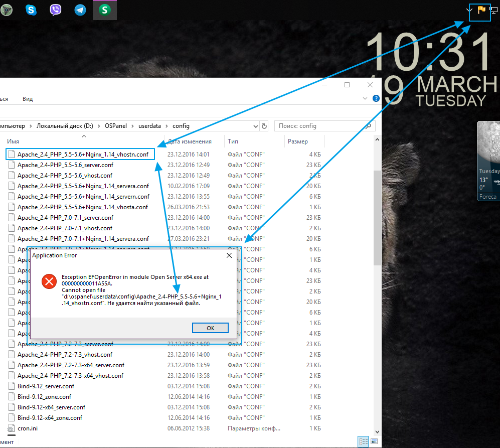Open Viber from the taskbar
The width and height of the screenshot is (500, 448).
click(56, 10)
